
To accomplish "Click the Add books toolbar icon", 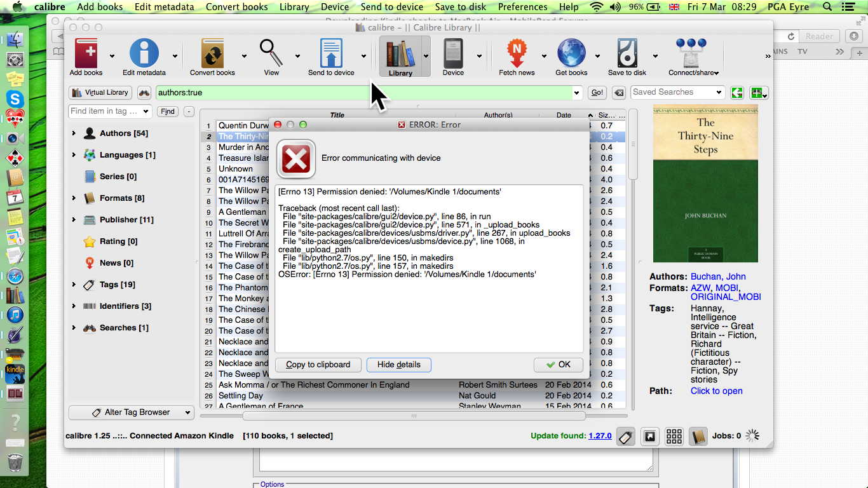I will [x=86, y=54].
